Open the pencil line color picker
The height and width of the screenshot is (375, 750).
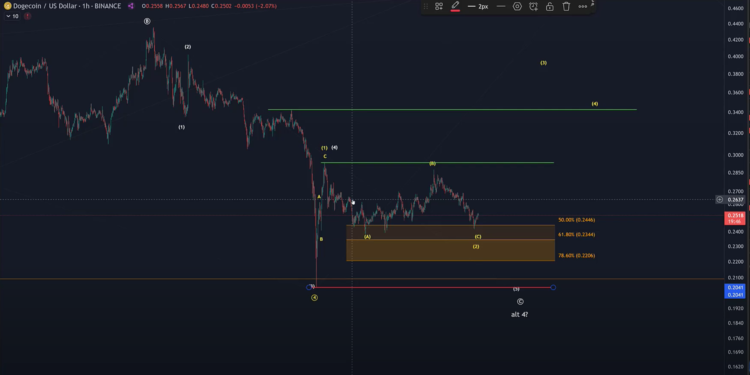click(455, 7)
